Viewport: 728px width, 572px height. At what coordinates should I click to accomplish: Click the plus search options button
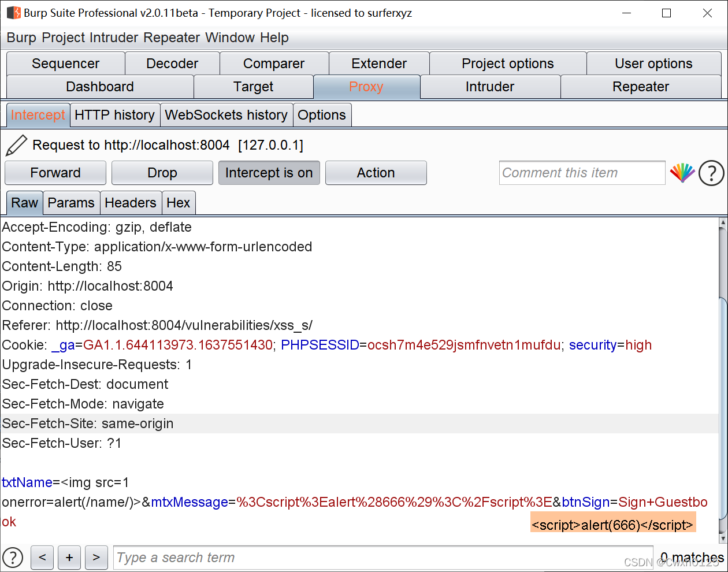tap(69, 558)
